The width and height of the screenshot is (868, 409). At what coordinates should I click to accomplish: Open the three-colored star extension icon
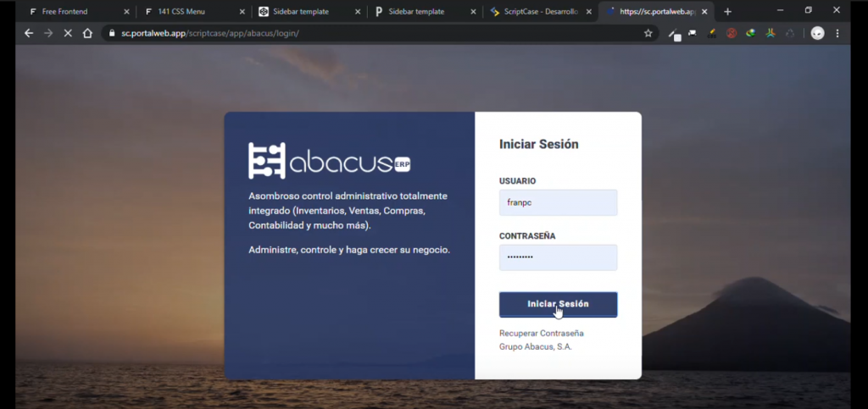[771, 33]
